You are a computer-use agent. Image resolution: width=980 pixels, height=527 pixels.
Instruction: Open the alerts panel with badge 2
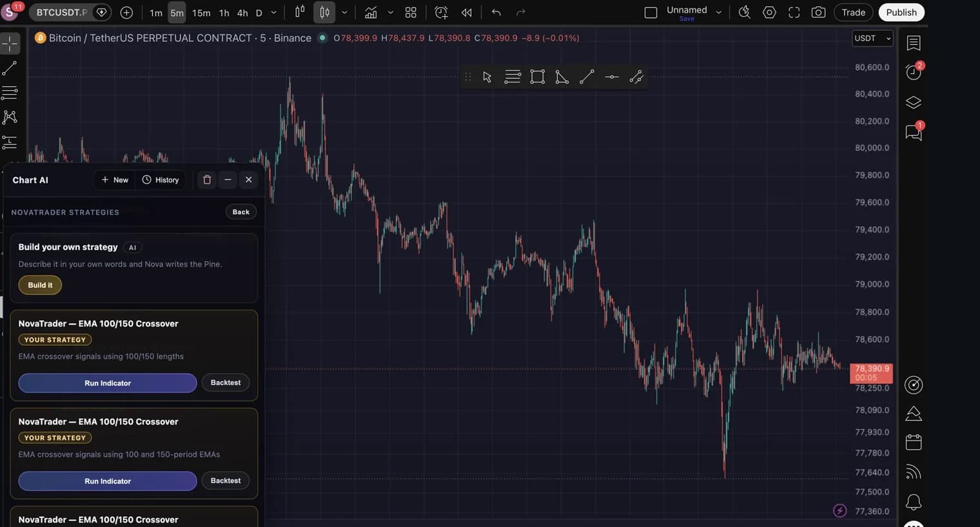coord(914,72)
